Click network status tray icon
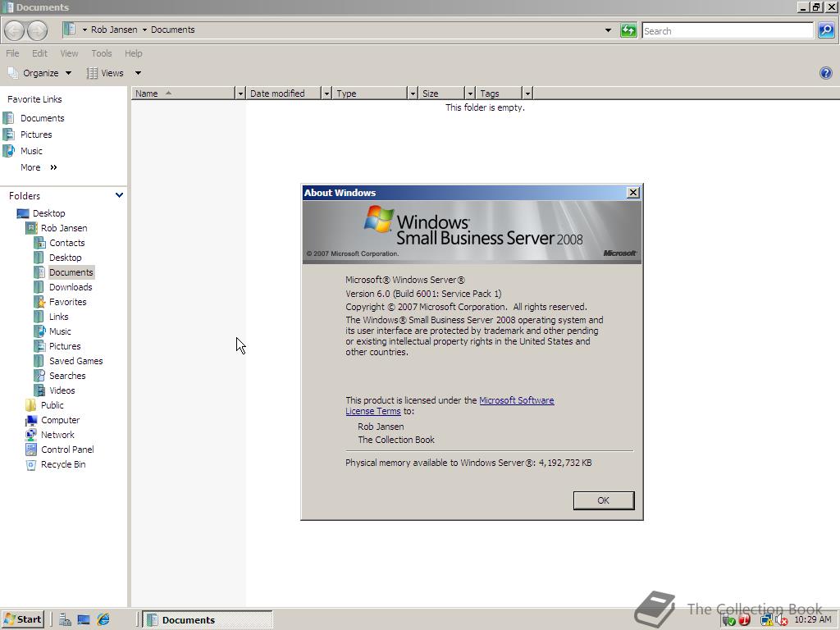The image size is (840, 630). click(766, 620)
